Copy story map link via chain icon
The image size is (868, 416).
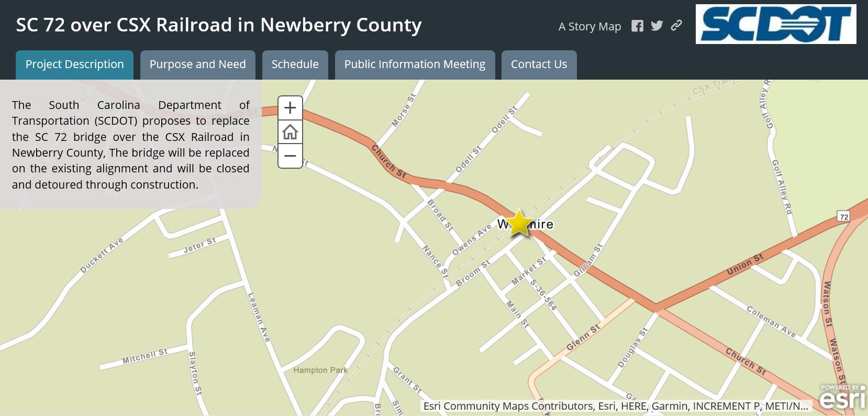click(676, 26)
